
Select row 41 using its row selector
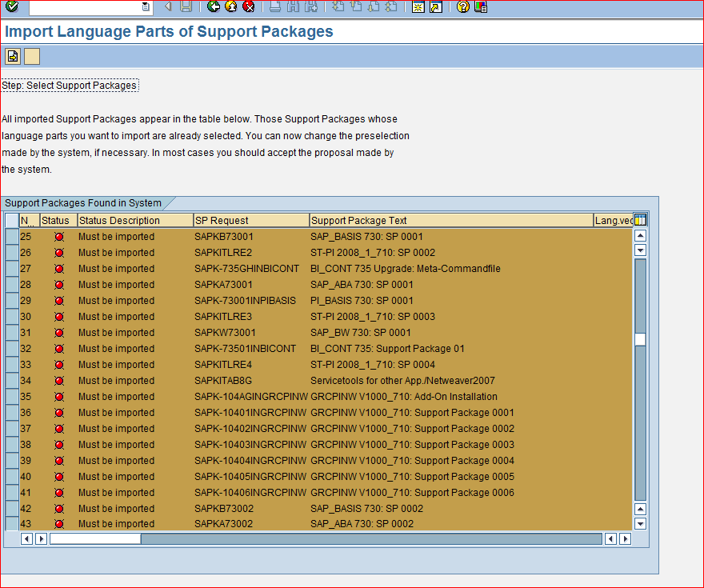click(12, 492)
